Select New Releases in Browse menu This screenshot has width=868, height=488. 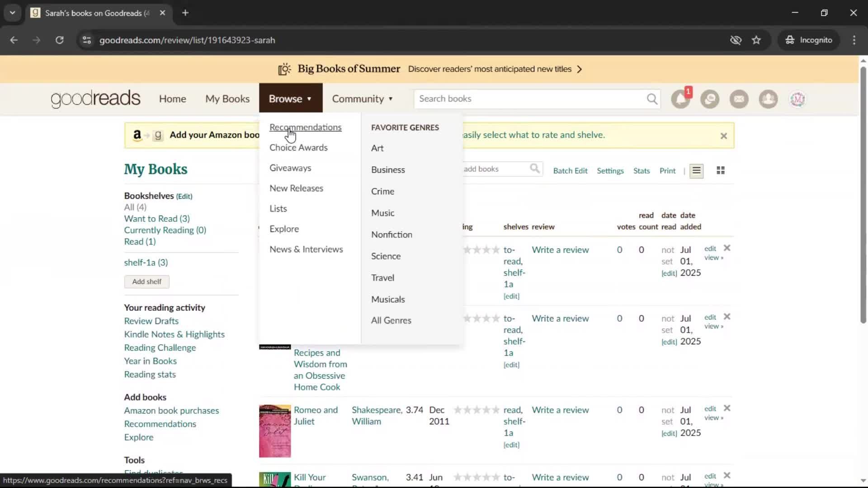click(296, 188)
